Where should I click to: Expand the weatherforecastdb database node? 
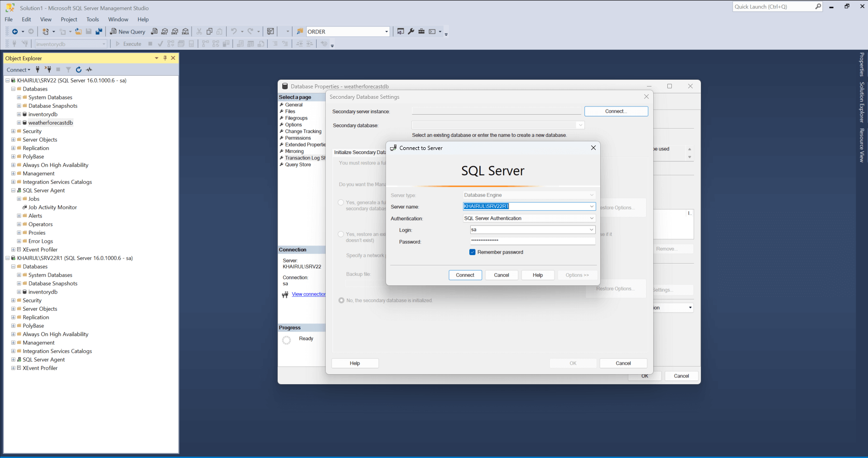pyautogui.click(x=19, y=123)
